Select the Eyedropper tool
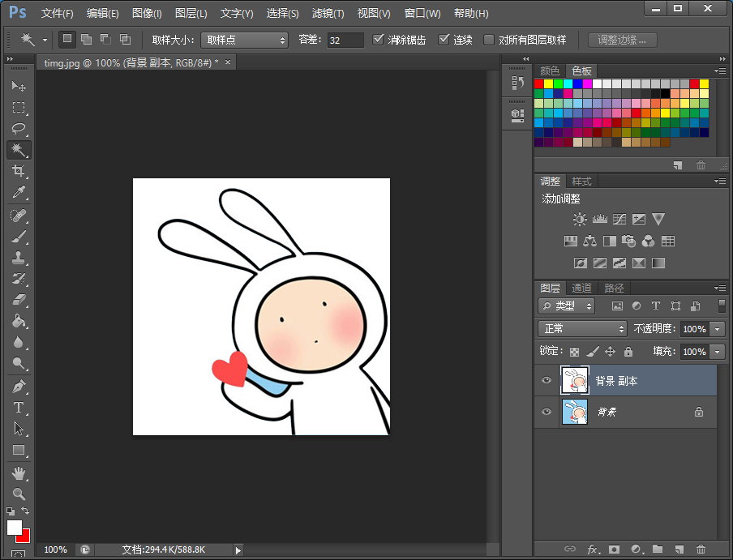This screenshot has width=733, height=560. click(19, 192)
